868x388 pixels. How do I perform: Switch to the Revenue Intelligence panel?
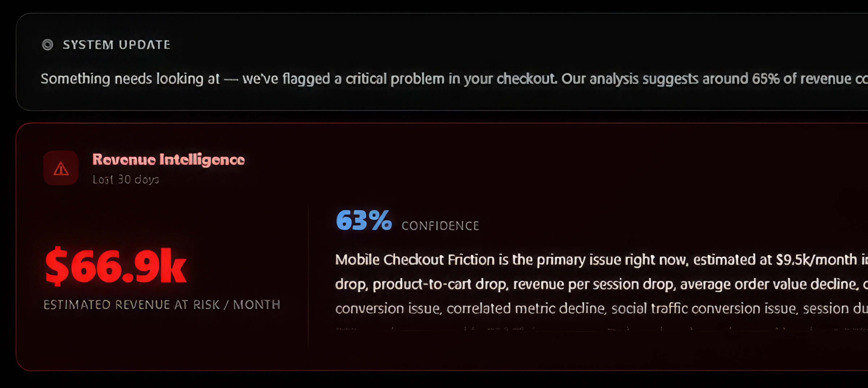coord(169,160)
